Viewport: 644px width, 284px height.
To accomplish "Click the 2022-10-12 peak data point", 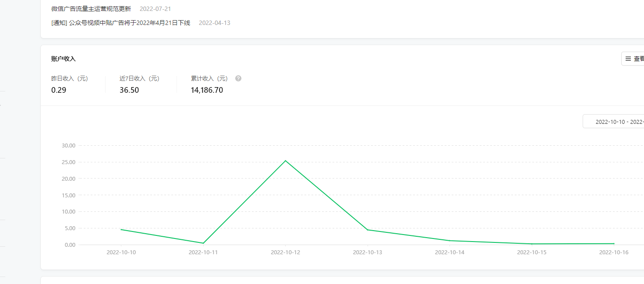I will pyautogui.click(x=286, y=161).
